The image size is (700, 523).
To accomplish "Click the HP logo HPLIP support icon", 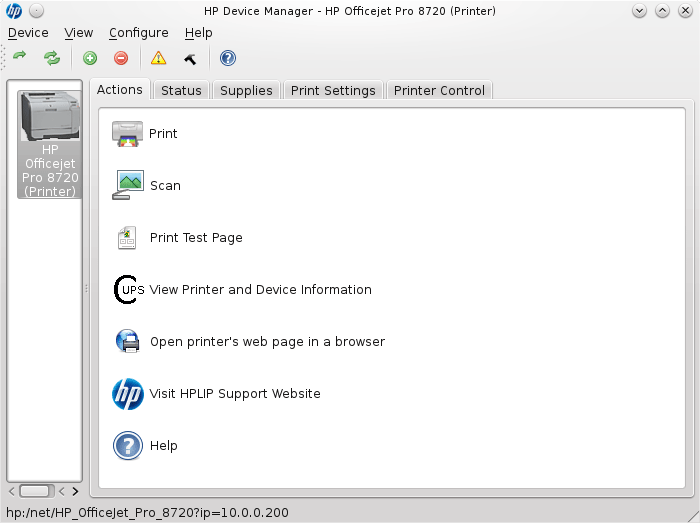I will pyautogui.click(x=128, y=394).
